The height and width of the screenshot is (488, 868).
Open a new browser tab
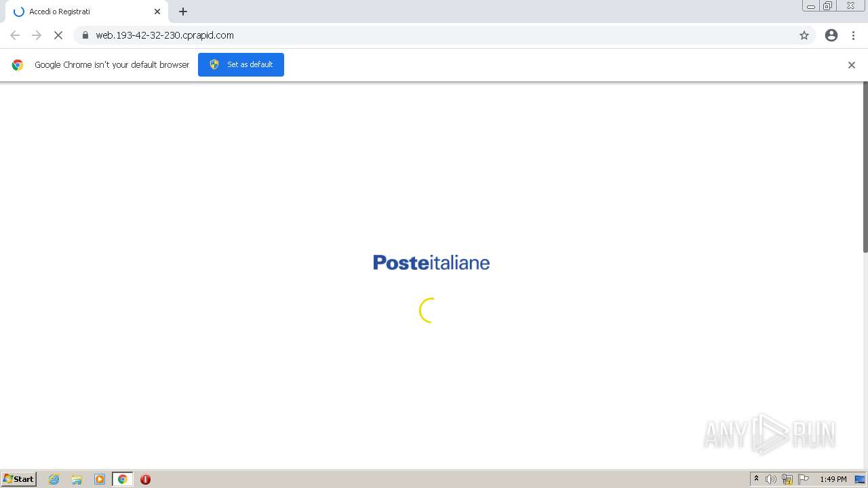click(183, 12)
